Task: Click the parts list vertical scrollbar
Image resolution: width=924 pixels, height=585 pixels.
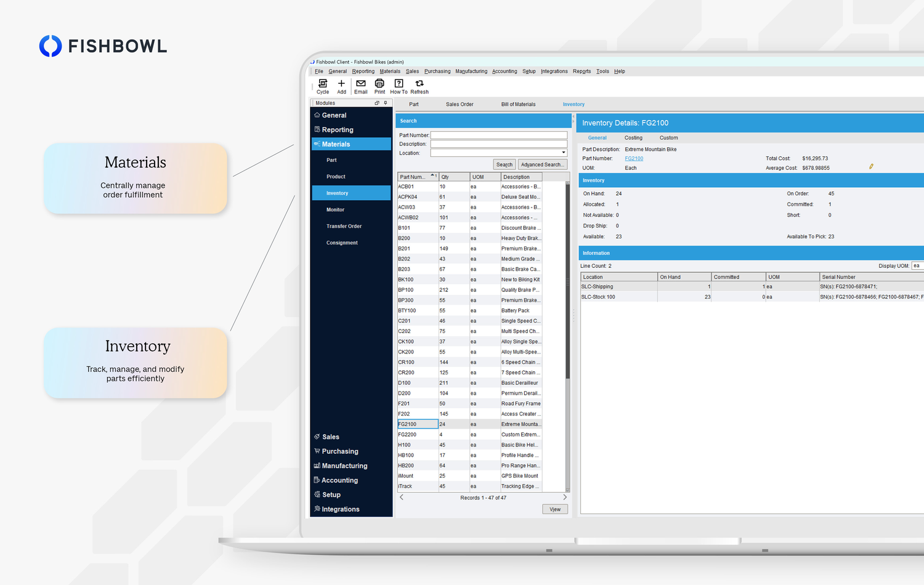Action: pyautogui.click(x=567, y=280)
